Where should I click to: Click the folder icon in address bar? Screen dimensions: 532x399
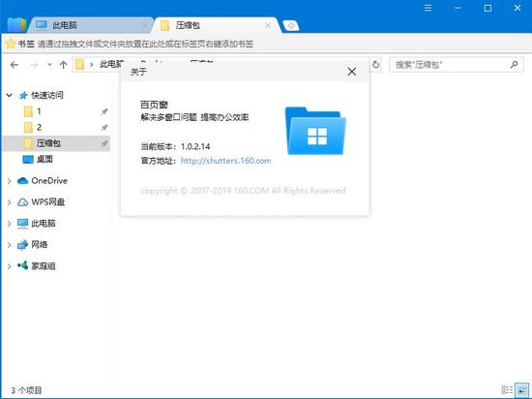pyautogui.click(x=79, y=64)
